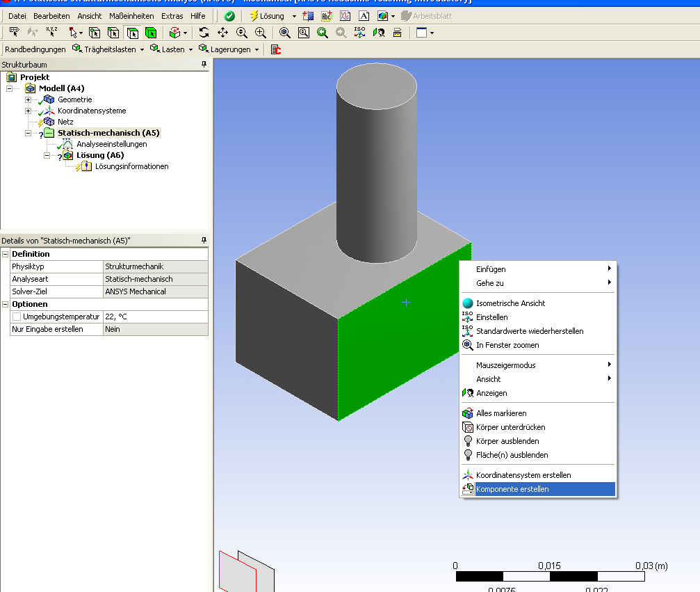Toggle vertex selection filter
Viewport: 700px width, 592px height.
pyautogui.click(x=95, y=33)
